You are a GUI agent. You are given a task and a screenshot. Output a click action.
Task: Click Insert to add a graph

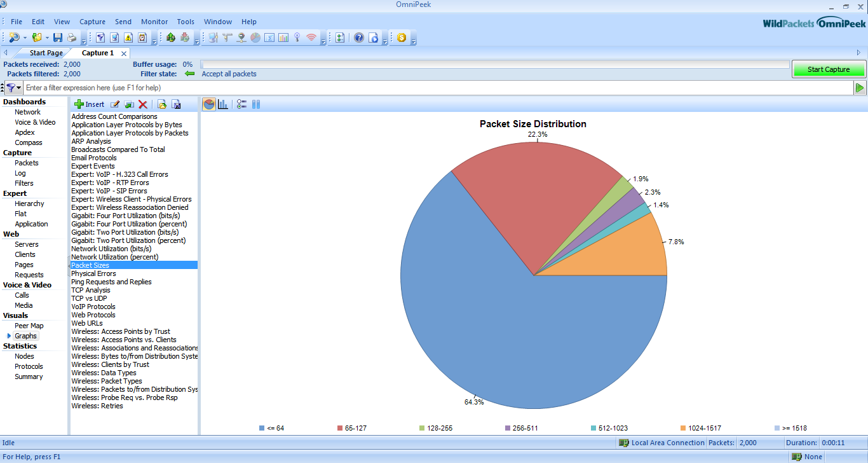tap(89, 104)
